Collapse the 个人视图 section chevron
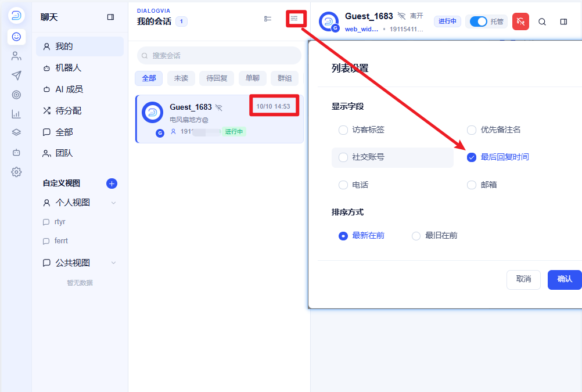The height and width of the screenshot is (392, 582). [114, 203]
